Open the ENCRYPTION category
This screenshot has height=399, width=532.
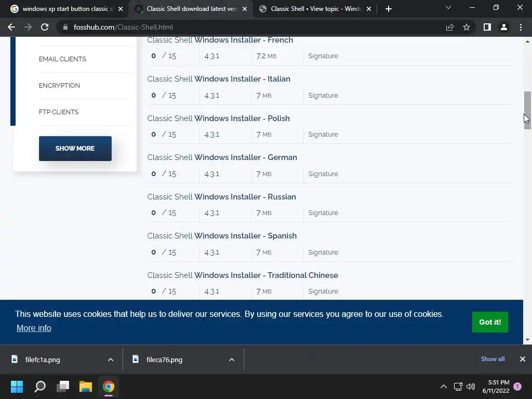(59, 86)
